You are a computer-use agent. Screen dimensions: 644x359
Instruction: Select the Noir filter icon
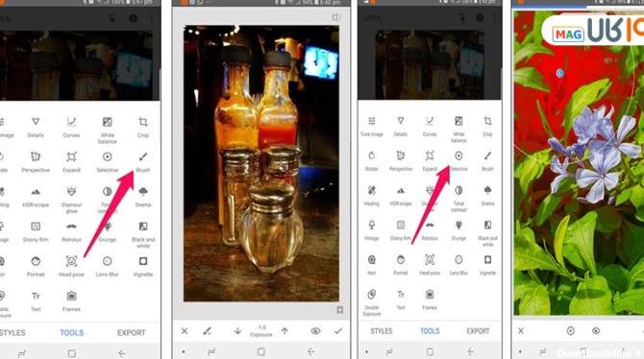tap(371, 265)
